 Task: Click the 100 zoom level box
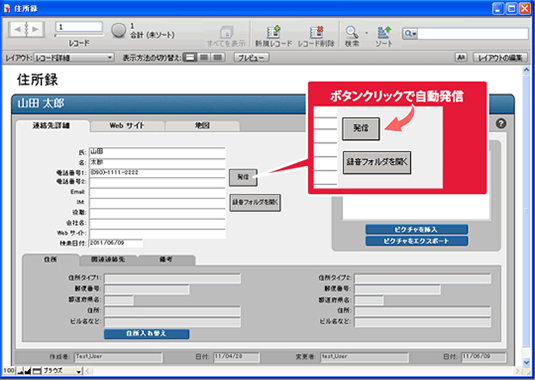[x=9, y=371]
